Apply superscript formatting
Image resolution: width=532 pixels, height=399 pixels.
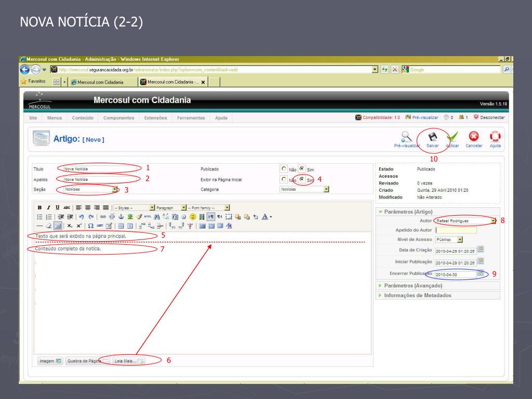point(79,226)
